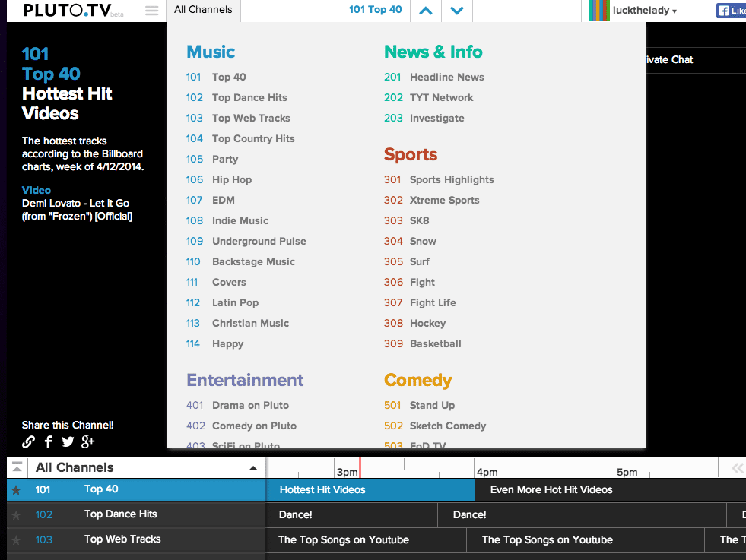746x560 pixels.
Task: Open channel 106 Hip Hop
Action: [x=219, y=179]
